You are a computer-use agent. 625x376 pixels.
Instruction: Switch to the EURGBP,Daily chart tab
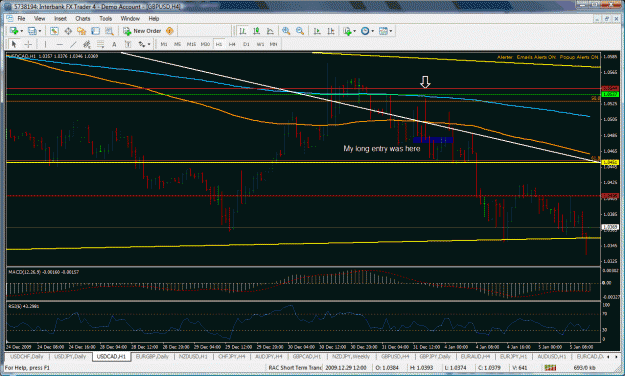151,356
